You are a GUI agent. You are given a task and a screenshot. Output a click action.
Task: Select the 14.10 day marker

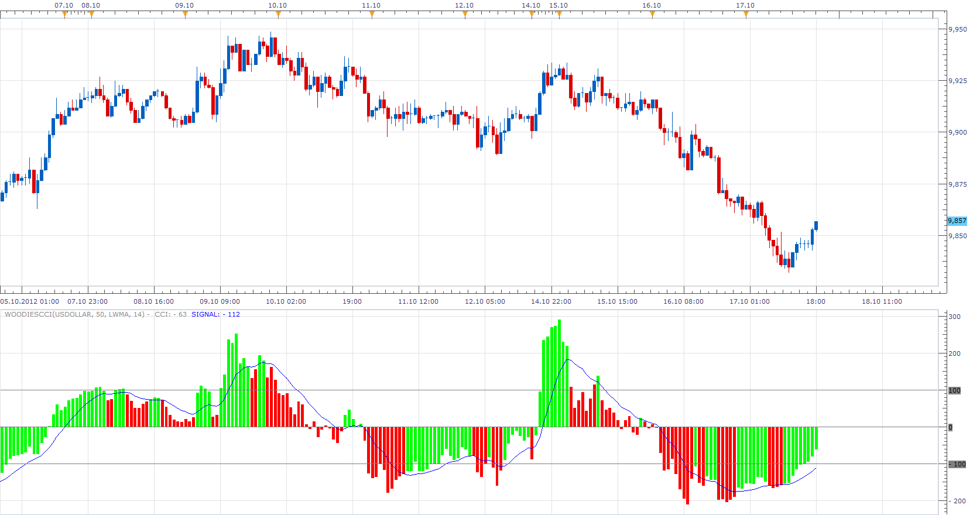(532, 15)
